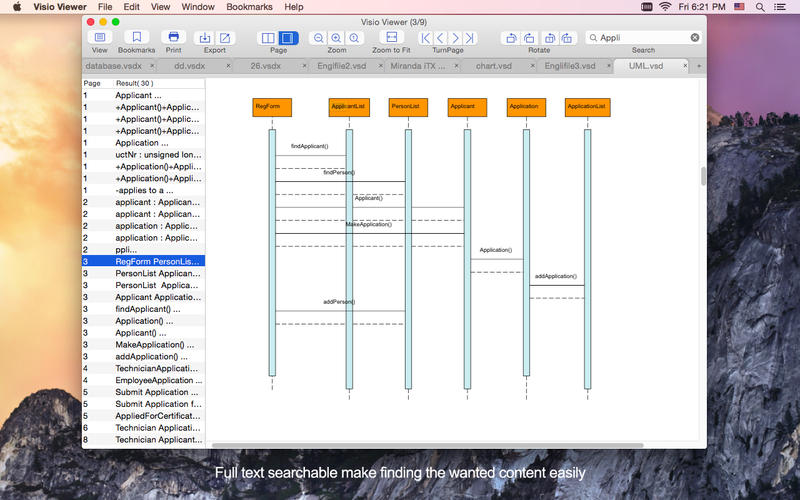800x500 pixels.
Task: Switch to the chart.vsd tab
Action: coord(494,66)
